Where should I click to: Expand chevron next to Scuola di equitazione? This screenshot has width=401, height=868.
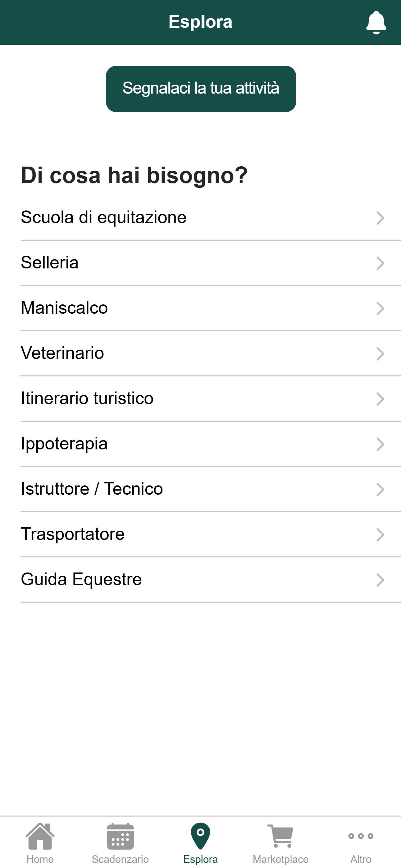pos(380,218)
